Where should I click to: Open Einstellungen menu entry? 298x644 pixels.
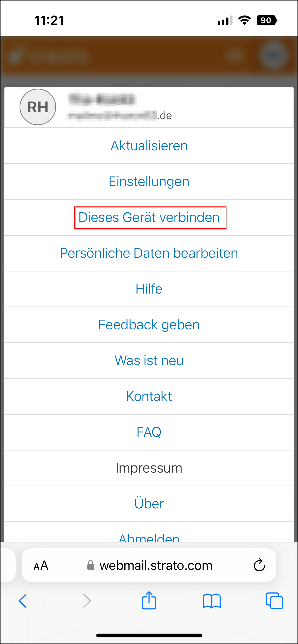(x=149, y=182)
